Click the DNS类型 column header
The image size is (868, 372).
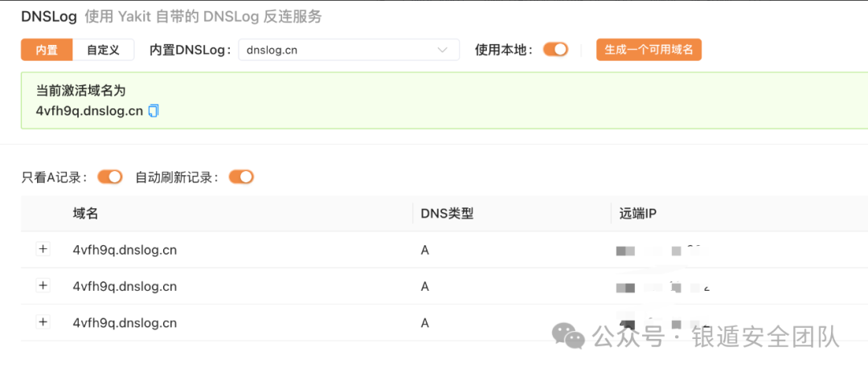point(447,214)
